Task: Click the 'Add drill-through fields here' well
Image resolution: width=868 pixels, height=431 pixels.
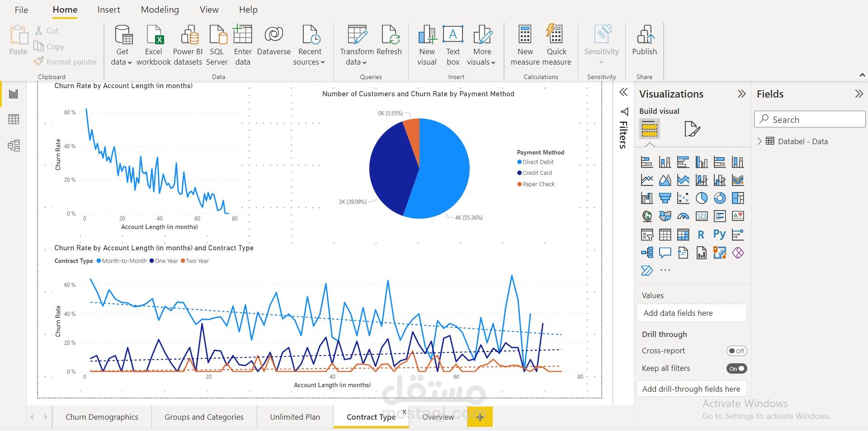Action: 692,389
